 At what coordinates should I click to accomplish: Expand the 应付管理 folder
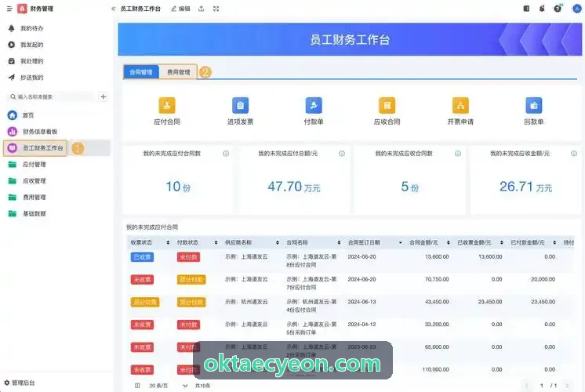[27, 165]
